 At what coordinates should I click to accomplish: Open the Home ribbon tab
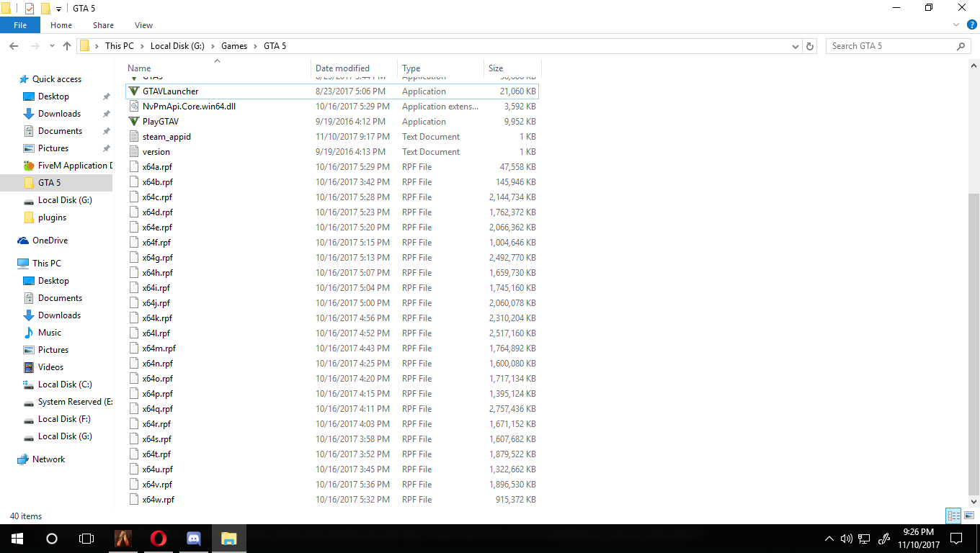click(x=61, y=25)
